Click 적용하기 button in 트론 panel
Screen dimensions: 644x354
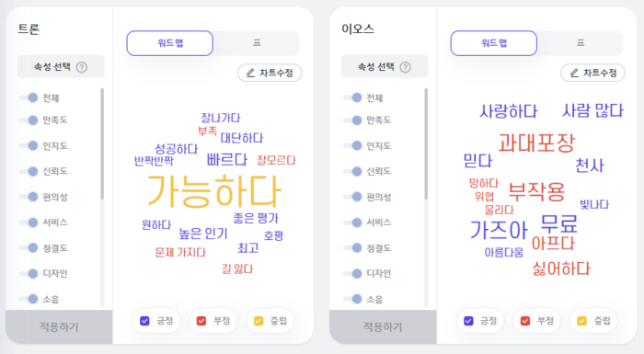click(x=59, y=327)
